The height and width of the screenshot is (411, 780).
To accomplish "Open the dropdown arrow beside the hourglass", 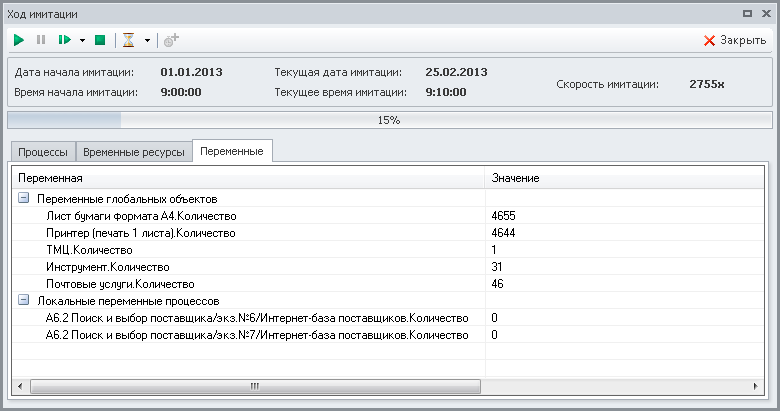I will pyautogui.click(x=147, y=41).
